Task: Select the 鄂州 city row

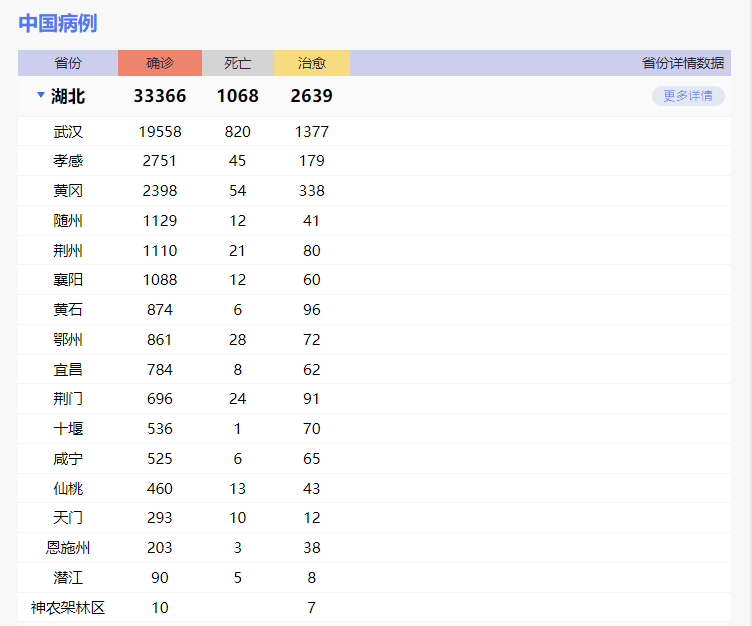Action: (x=68, y=340)
